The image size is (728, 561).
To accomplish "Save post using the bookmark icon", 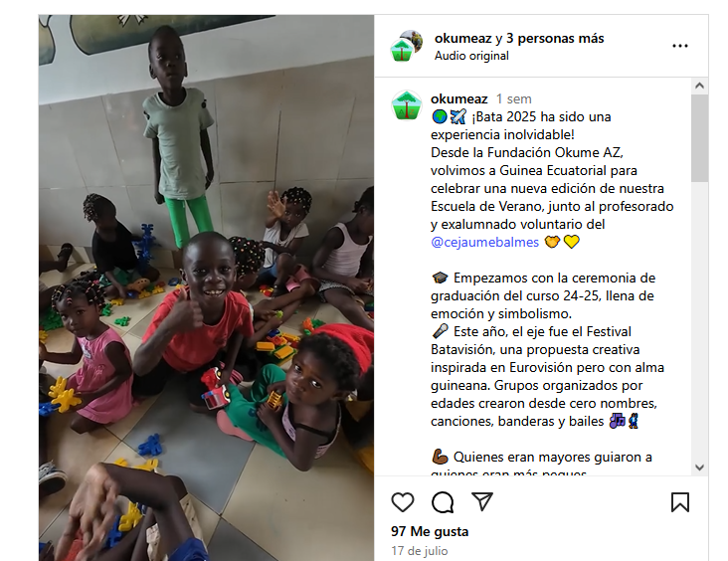I will click(x=679, y=502).
